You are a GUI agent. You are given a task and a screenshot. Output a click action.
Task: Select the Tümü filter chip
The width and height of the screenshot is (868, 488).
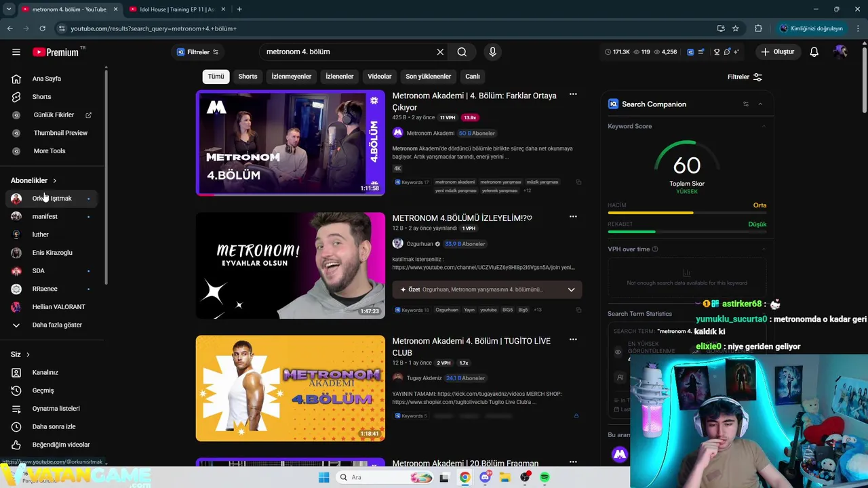click(x=216, y=77)
